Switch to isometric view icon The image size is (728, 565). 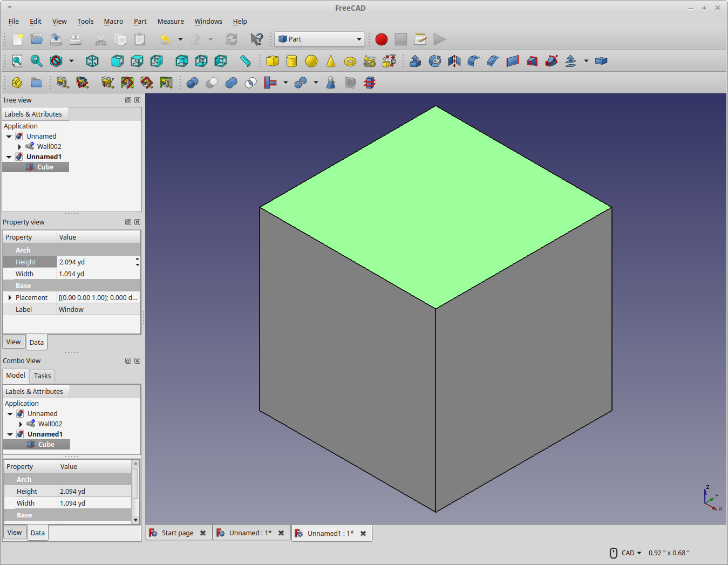click(x=93, y=61)
